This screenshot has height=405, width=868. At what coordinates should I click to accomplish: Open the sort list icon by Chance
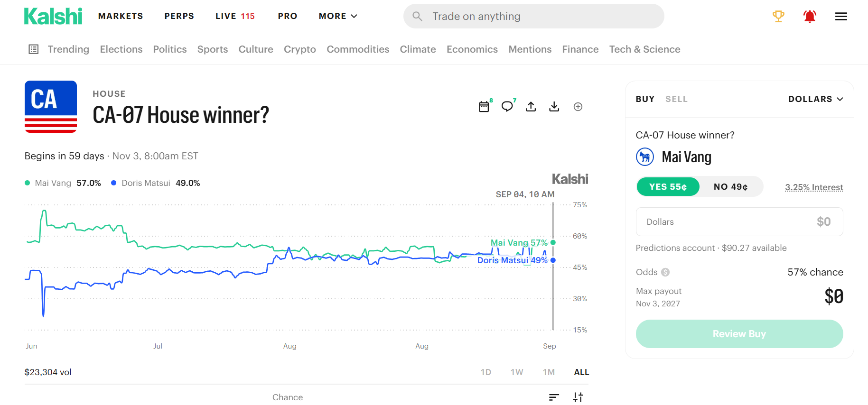[554, 397]
